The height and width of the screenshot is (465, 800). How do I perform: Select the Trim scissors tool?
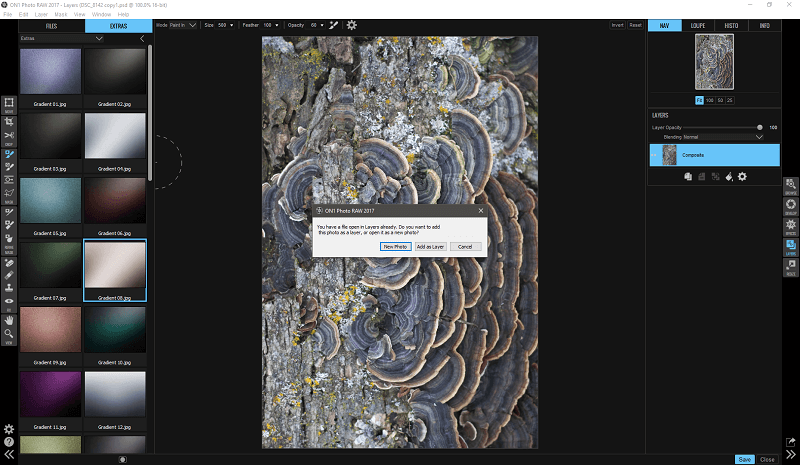9,135
